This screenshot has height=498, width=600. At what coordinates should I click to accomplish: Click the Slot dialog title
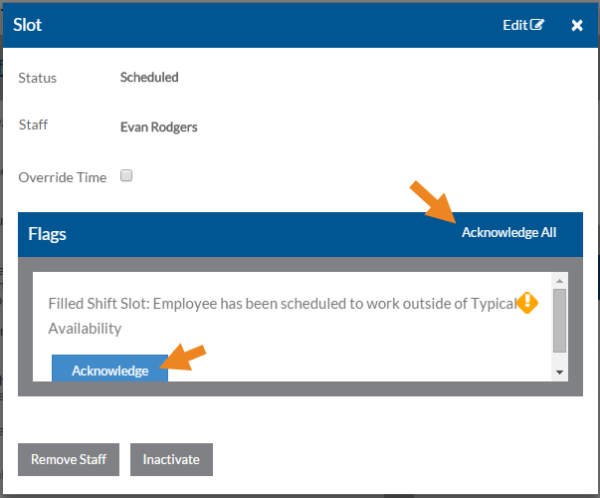point(30,24)
